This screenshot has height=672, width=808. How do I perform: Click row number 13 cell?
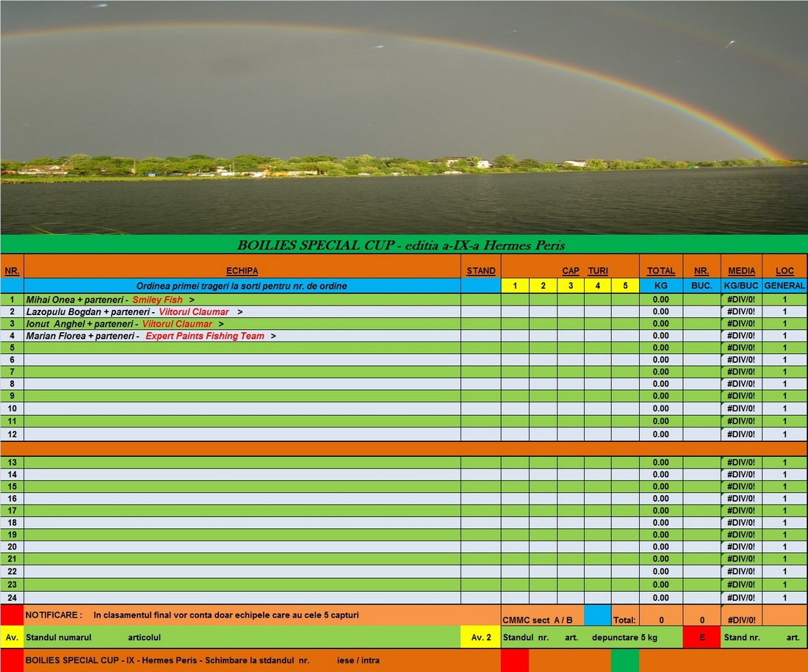coord(12,462)
